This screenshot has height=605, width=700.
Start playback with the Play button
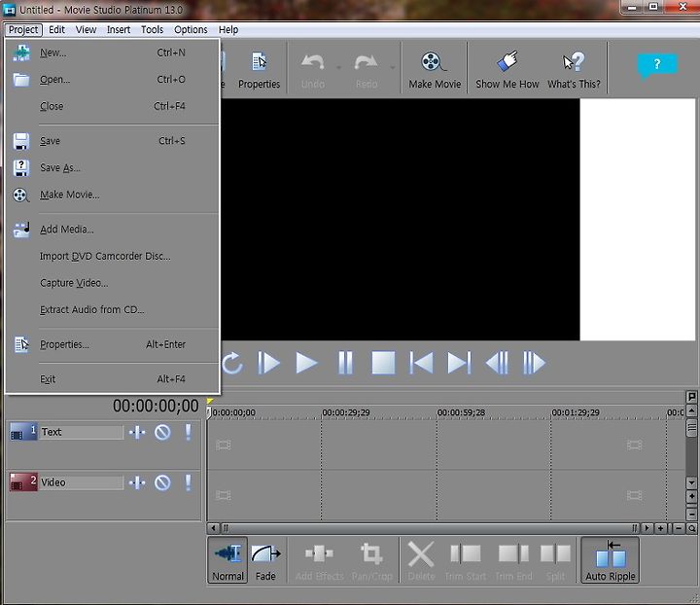(306, 363)
